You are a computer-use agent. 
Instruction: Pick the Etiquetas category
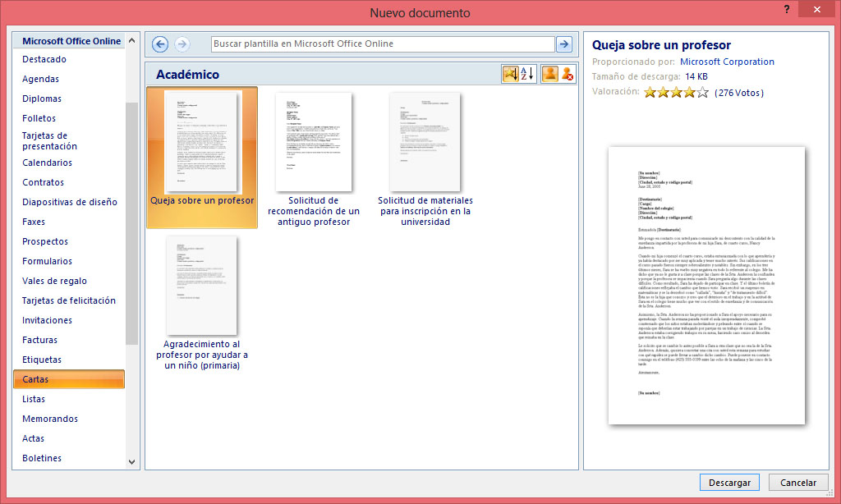pyautogui.click(x=42, y=360)
